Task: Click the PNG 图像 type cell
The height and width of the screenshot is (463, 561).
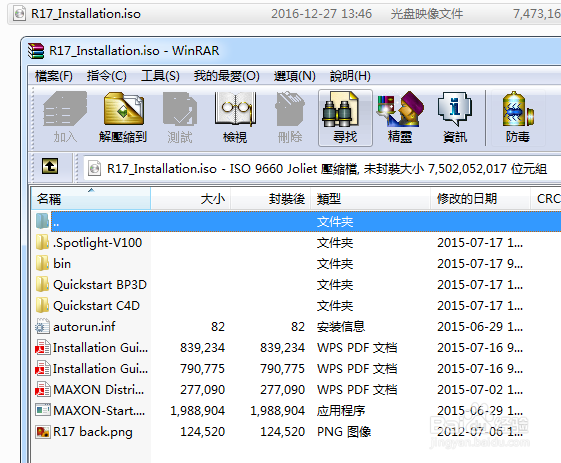Action: click(x=344, y=432)
